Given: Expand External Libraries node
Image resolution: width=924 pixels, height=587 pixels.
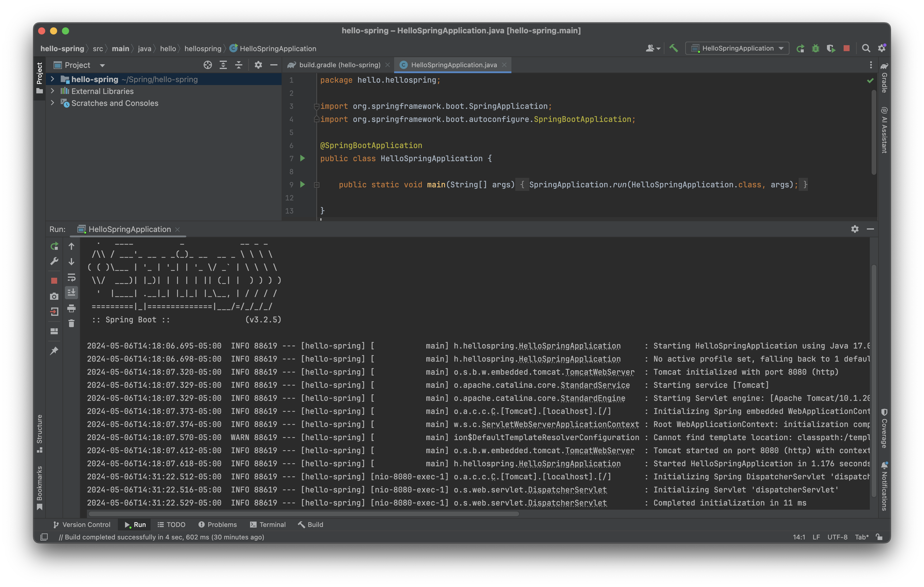Looking at the screenshot, I should coord(53,91).
